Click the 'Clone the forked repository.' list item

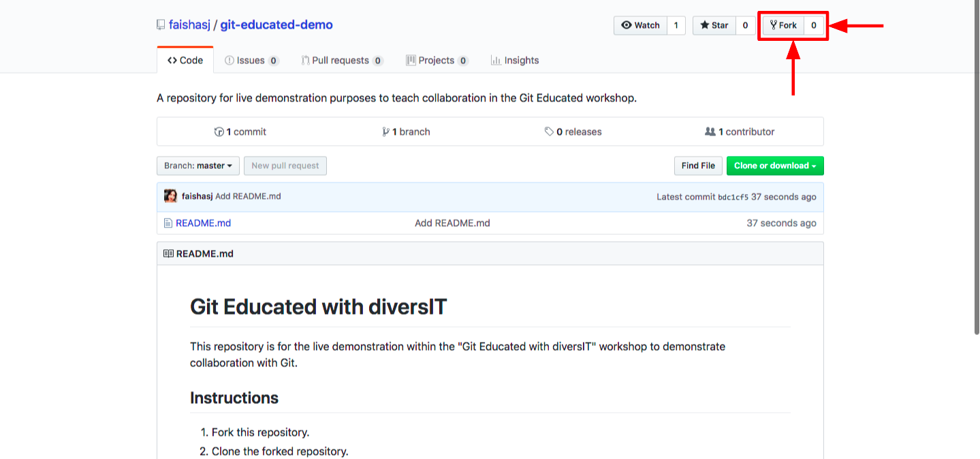coord(280,451)
